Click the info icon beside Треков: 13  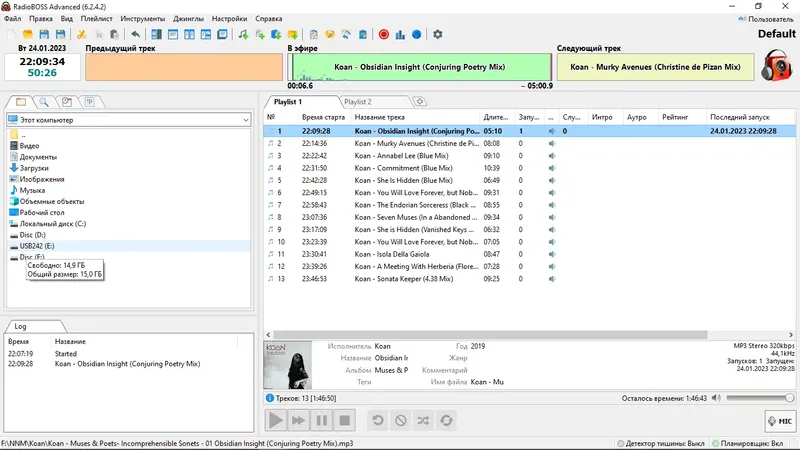coord(270,398)
